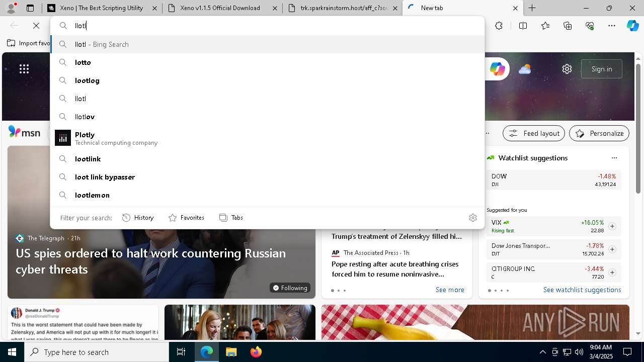This screenshot has width=644, height=362.
Task: Open Import favorites bookmark item
Action: (x=29, y=43)
